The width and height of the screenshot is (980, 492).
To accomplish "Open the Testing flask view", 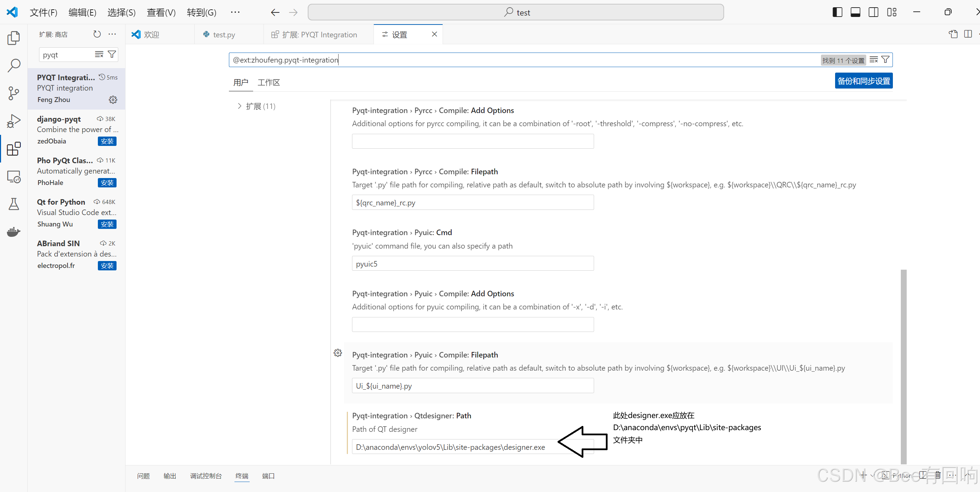I will [14, 204].
